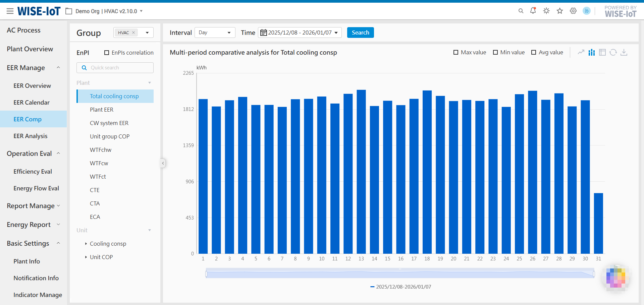Show data as table view
Image resolution: width=644 pixels, height=305 pixels.
coord(602,52)
